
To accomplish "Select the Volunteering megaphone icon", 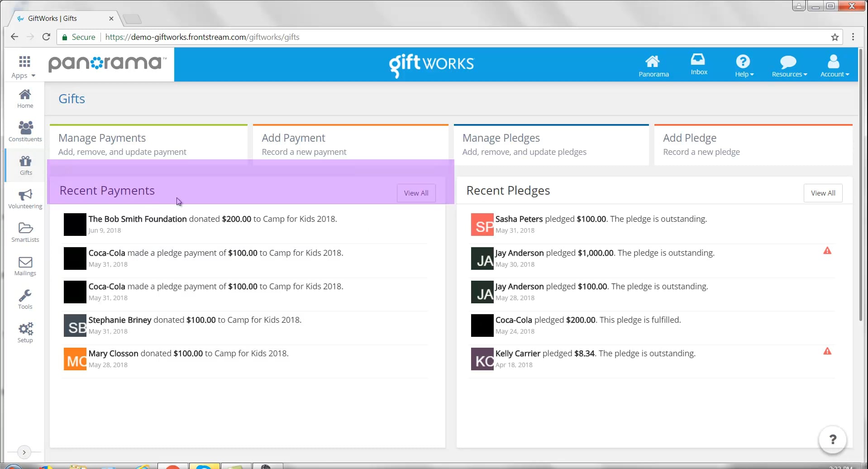I will coord(25,198).
